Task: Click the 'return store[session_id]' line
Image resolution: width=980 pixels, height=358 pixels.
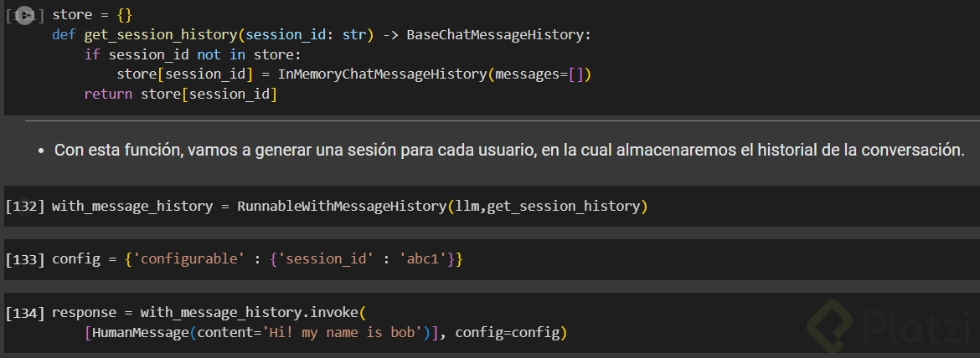Action: 180,95
